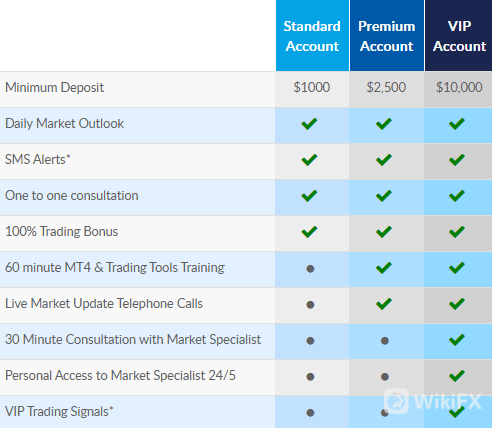The height and width of the screenshot is (428, 492).
Task: Click the VIP checkmark for Personal Access 24/5
Action: 457,376
